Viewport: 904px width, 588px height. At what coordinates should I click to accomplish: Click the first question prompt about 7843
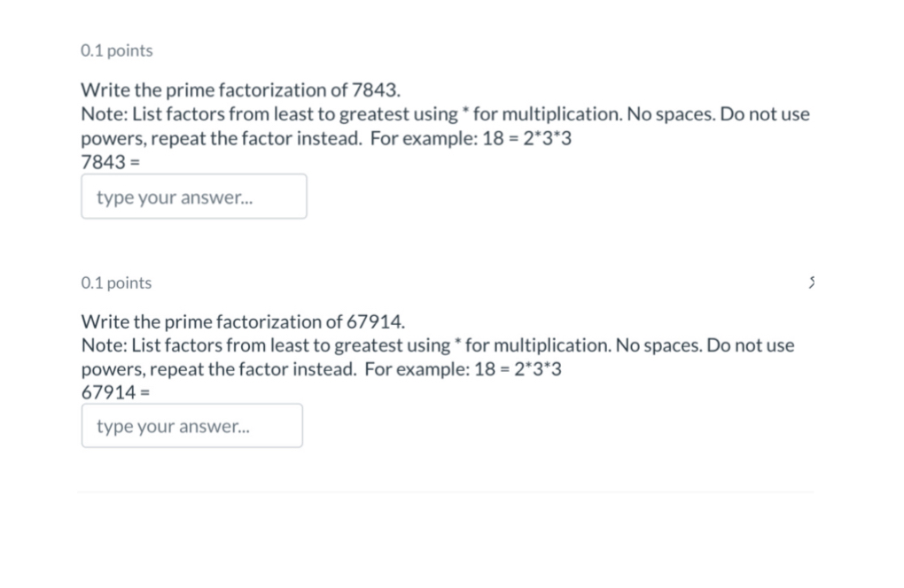tap(239, 89)
